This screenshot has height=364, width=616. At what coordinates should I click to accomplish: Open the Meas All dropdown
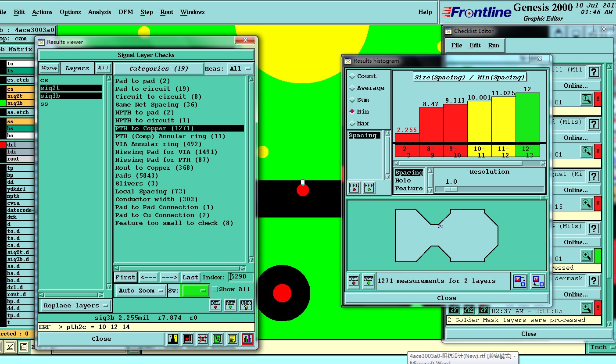tap(241, 68)
